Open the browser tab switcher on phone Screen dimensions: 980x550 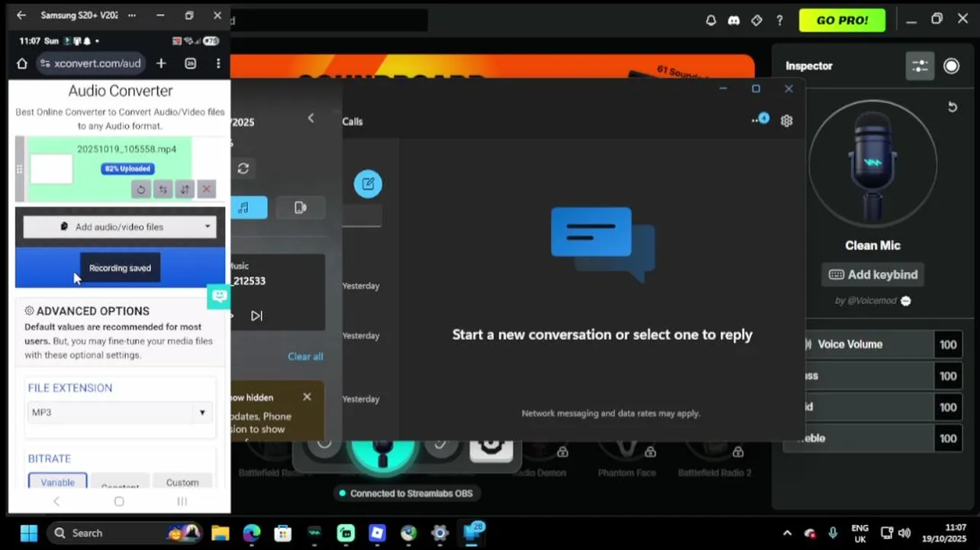pos(191,63)
